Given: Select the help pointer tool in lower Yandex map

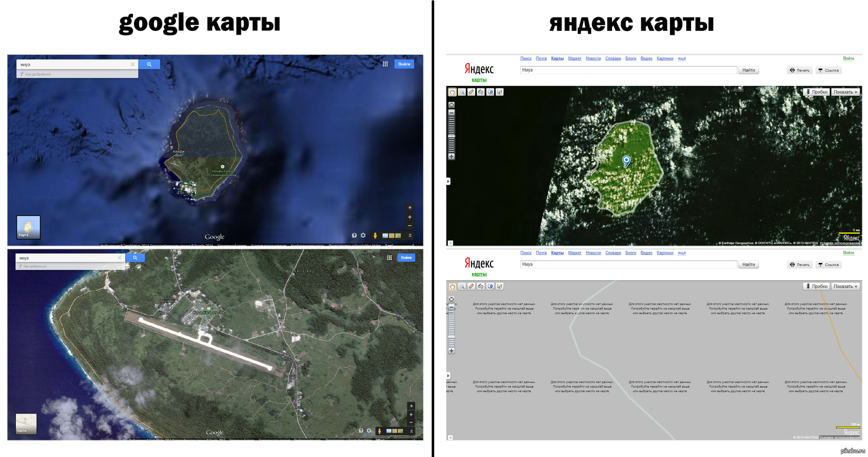Looking at the screenshot, I should click(x=500, y=287).
